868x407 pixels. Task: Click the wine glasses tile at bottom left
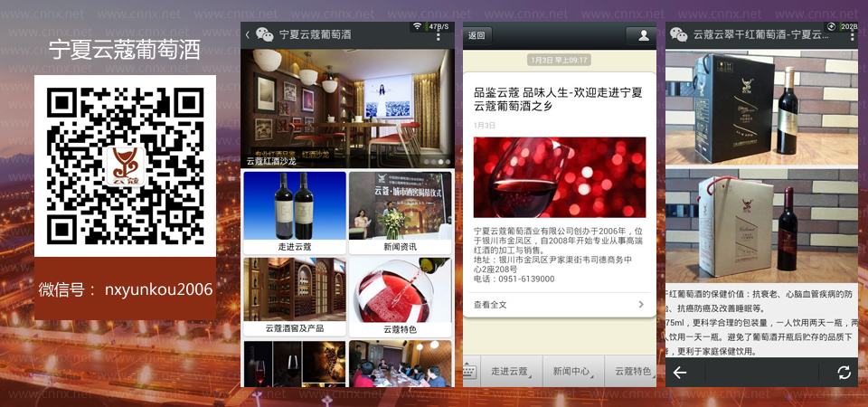pos(295,364)
